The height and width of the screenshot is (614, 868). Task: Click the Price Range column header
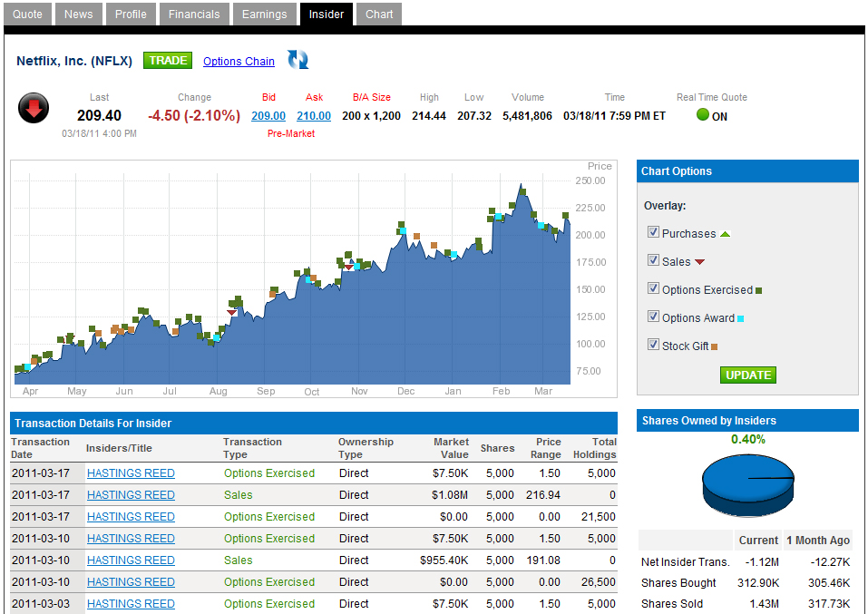(546, 448)
